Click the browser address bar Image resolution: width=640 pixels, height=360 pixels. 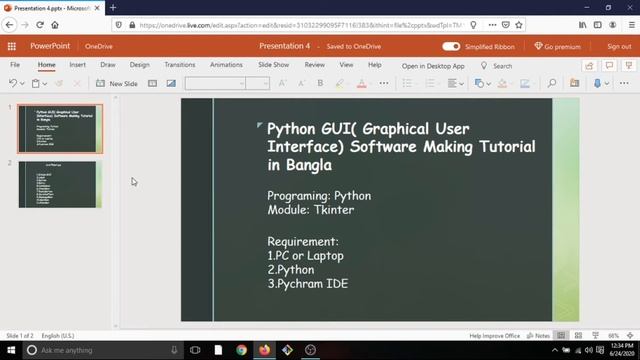pyautogui.click(x=301, y=25)
